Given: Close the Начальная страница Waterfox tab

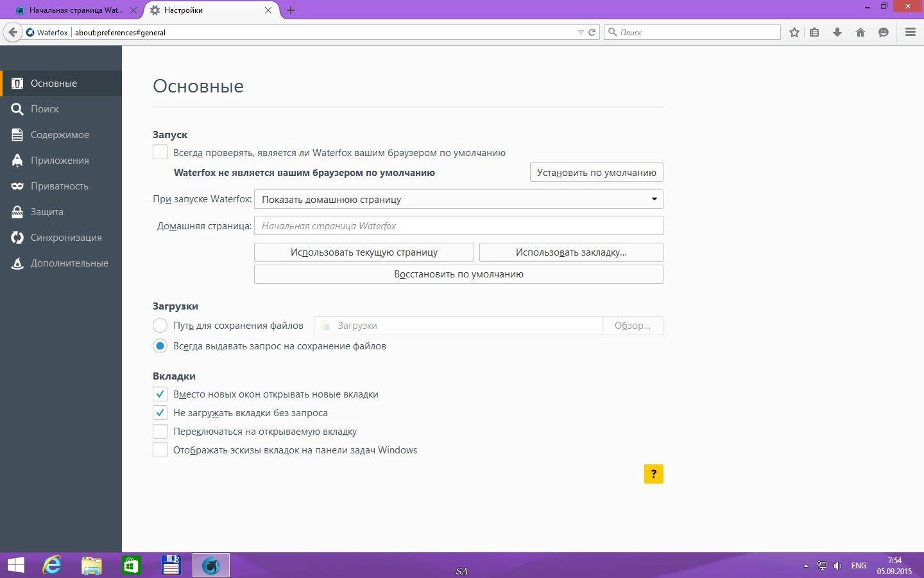Looking at the screenshot, I should coord(133,10).
